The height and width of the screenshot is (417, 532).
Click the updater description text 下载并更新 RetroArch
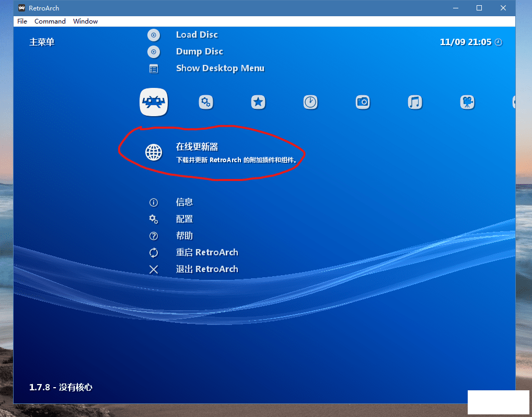[x=237, y=160]
